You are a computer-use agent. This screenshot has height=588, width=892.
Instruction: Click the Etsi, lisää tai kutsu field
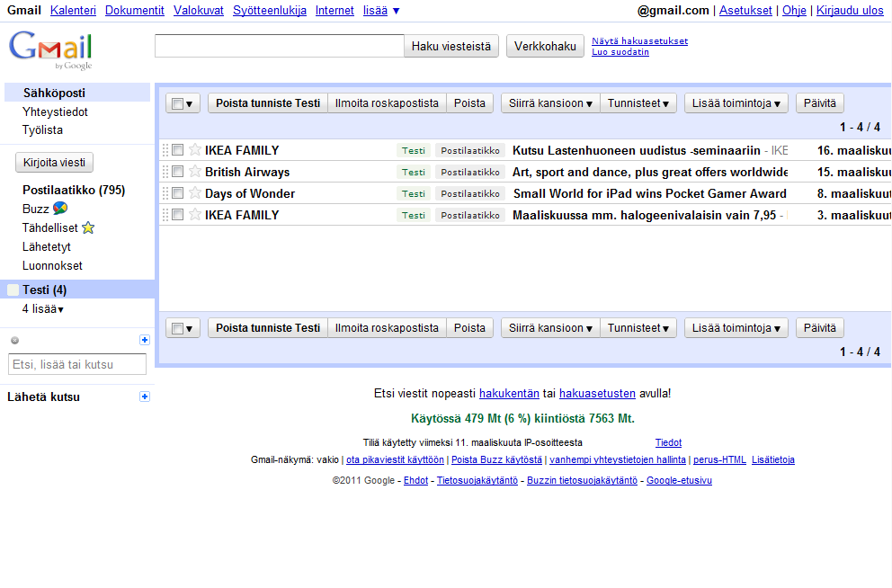[77, 364]
